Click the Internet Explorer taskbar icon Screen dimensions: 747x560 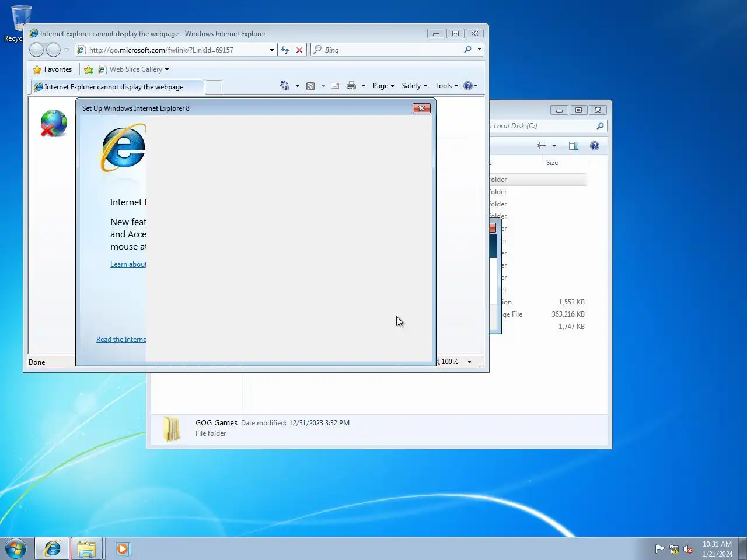53,549
